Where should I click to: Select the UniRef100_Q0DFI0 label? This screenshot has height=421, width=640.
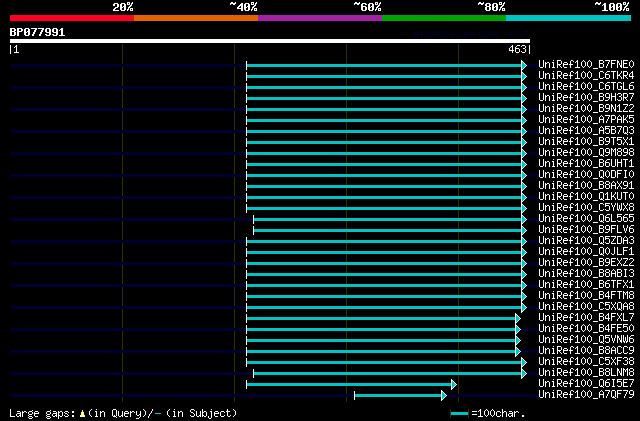(586, 175)
